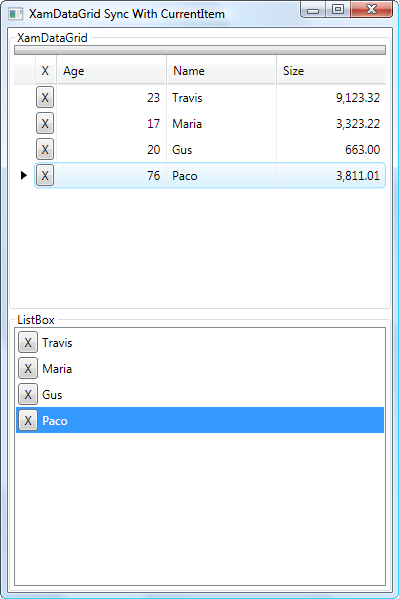Screen dimensions: 399x599
Task: Open the window icon system menu
Action: point(16,14)
